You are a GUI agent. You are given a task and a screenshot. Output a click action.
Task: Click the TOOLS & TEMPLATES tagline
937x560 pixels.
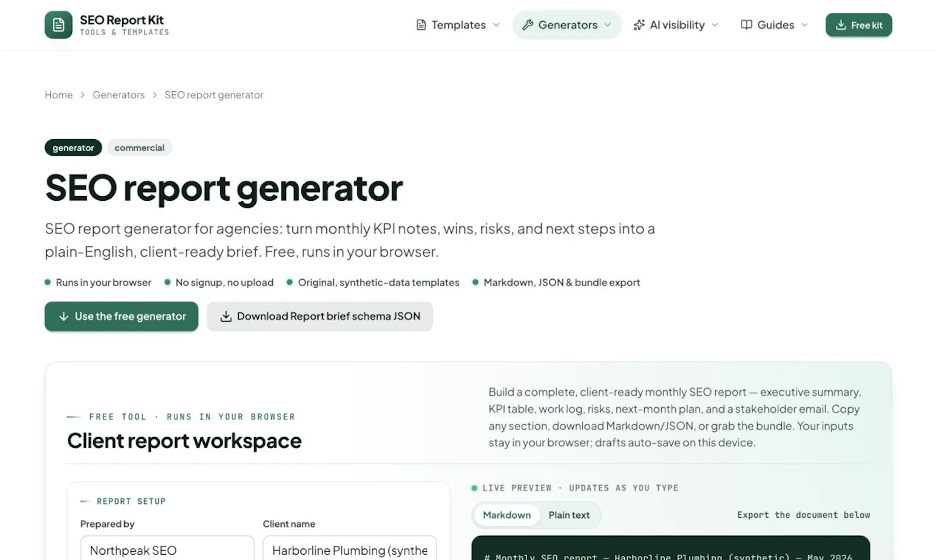point(125,33)
